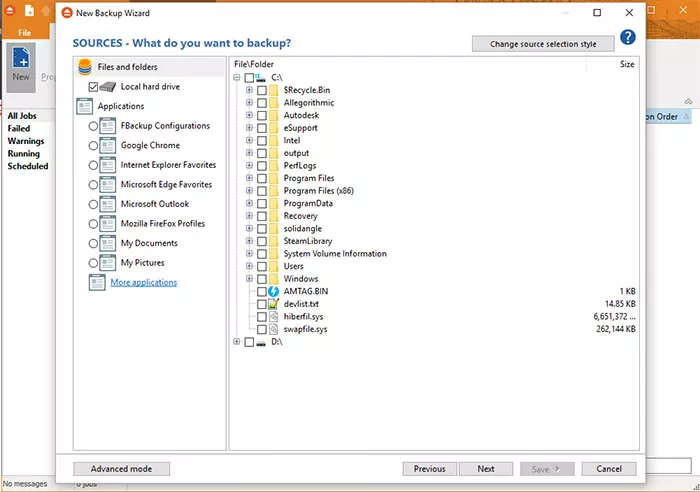Image resolution: width=700 pixels, height=492 pixels.
Task: Click the Microsoft Edge Favorites icon
Action: click(108, 185)
